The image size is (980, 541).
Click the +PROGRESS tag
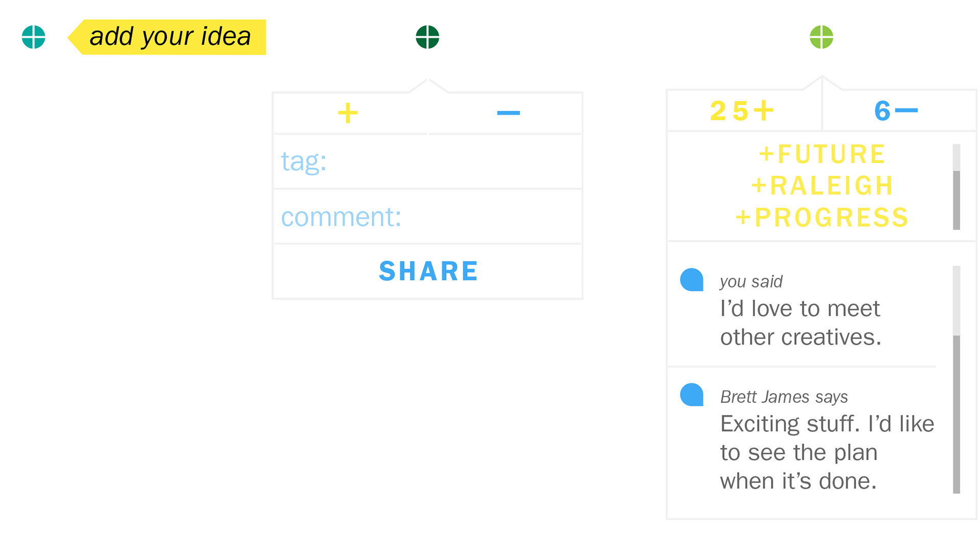(822, 217)
